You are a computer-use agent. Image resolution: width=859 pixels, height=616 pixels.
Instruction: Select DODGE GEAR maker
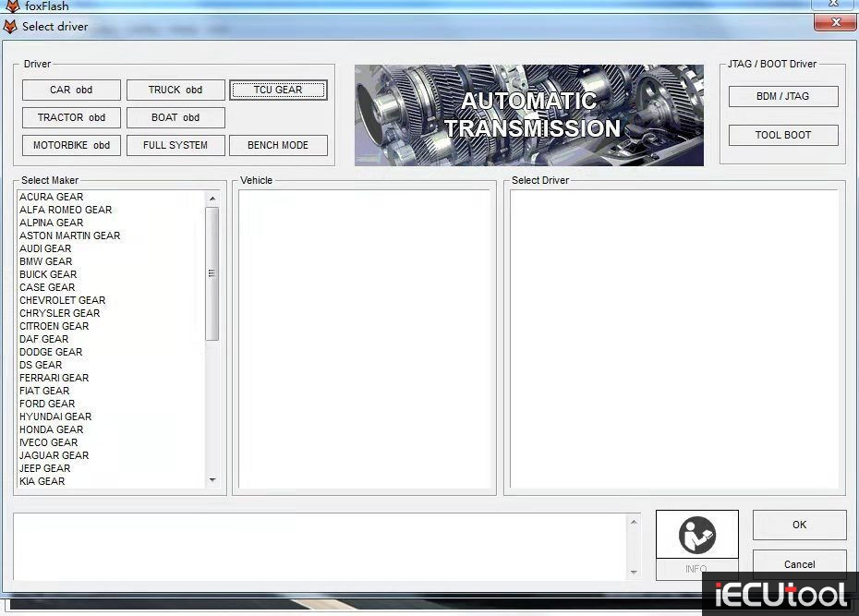point(51,352)
